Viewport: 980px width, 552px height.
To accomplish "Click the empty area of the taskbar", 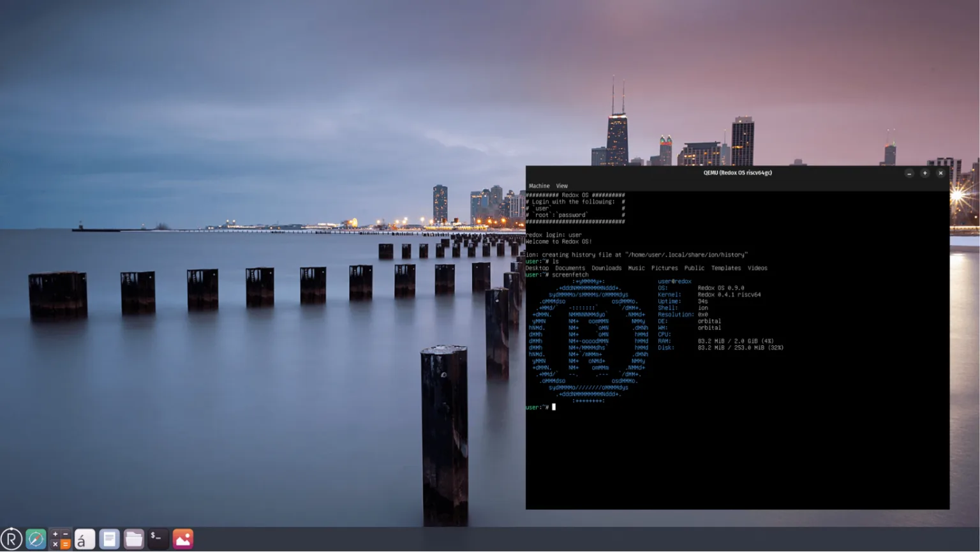I will [x=574, y=539].
